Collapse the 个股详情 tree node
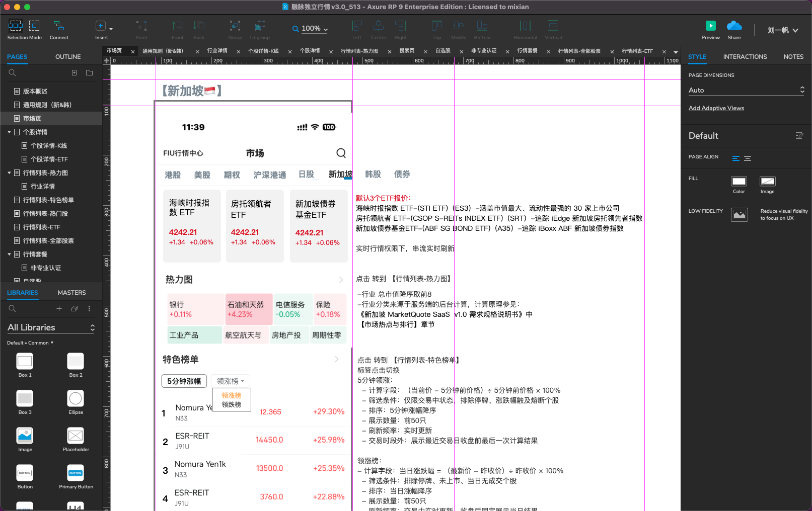This screenshot has width=812, height=511. click(9, 132)
